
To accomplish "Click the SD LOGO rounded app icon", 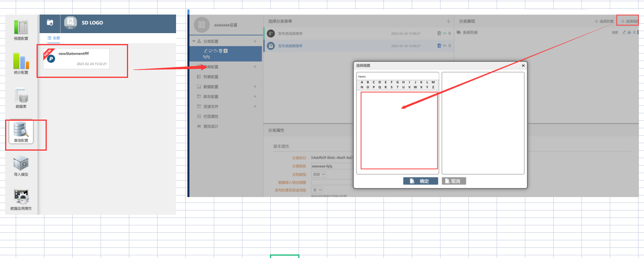I will 71,22.
